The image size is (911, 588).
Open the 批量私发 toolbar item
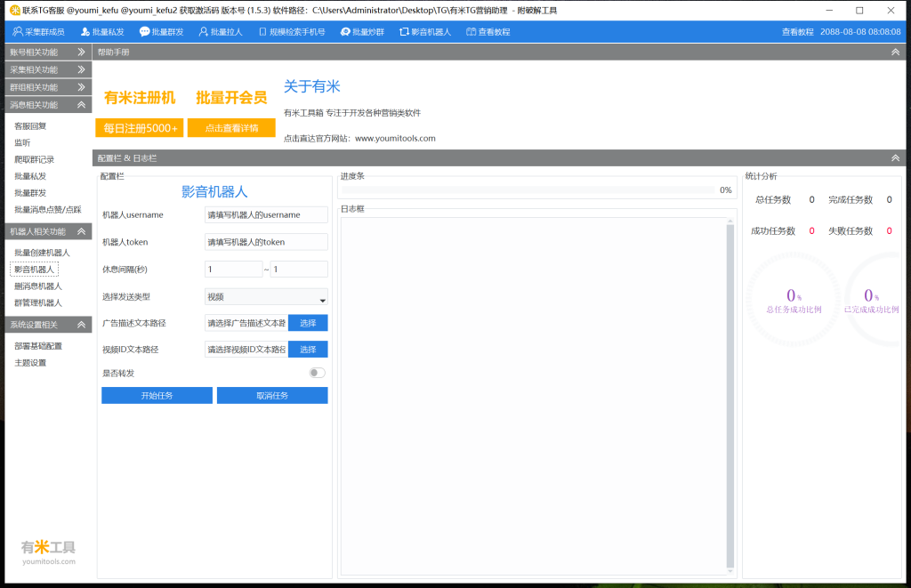[102, 32]
